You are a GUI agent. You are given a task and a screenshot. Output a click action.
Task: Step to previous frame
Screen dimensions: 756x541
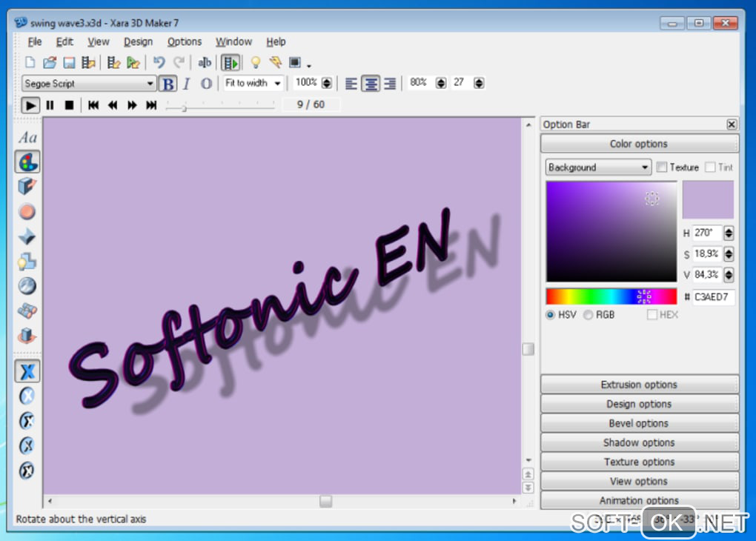(x=113, y=105)
